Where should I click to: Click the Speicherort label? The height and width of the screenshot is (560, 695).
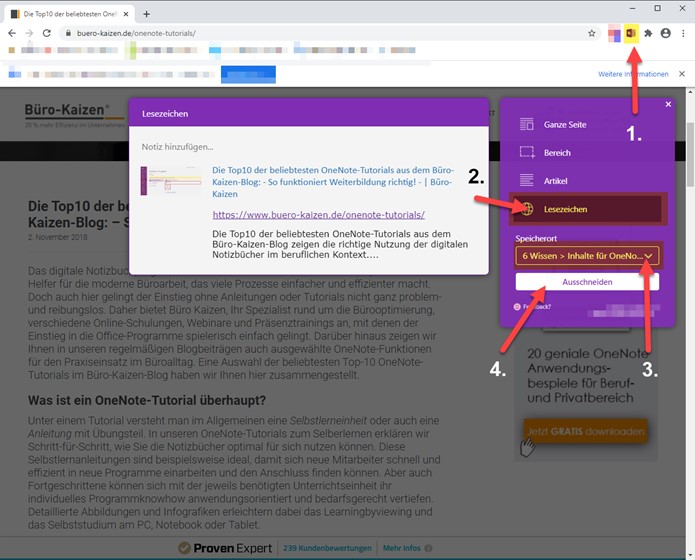click(x=536, y=239)
